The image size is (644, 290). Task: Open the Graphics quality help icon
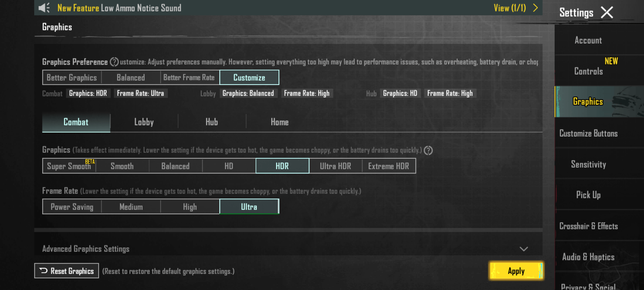(428, 150)
